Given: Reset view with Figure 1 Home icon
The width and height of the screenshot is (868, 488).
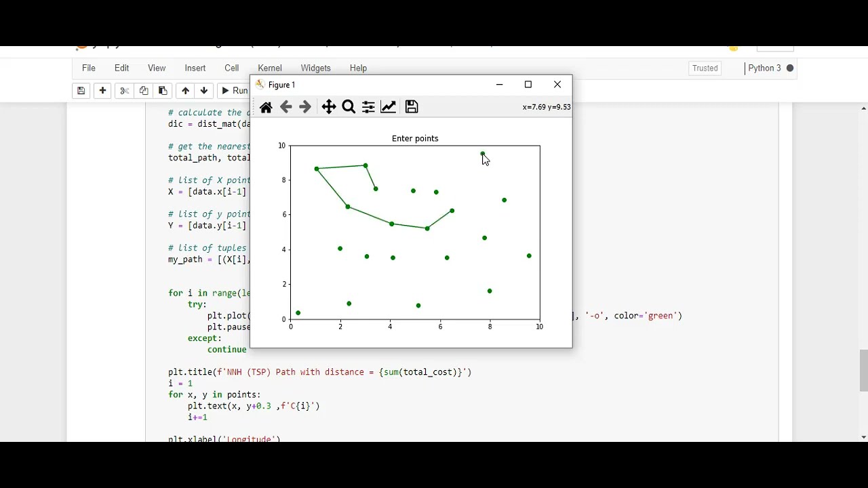Looking at the screenshot, I should pos(266,107).
